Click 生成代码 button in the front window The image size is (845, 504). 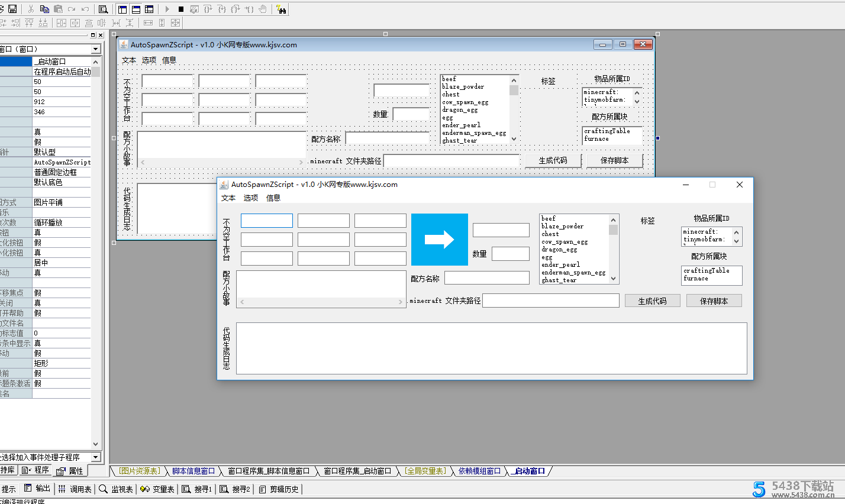[x=652, y=301]
